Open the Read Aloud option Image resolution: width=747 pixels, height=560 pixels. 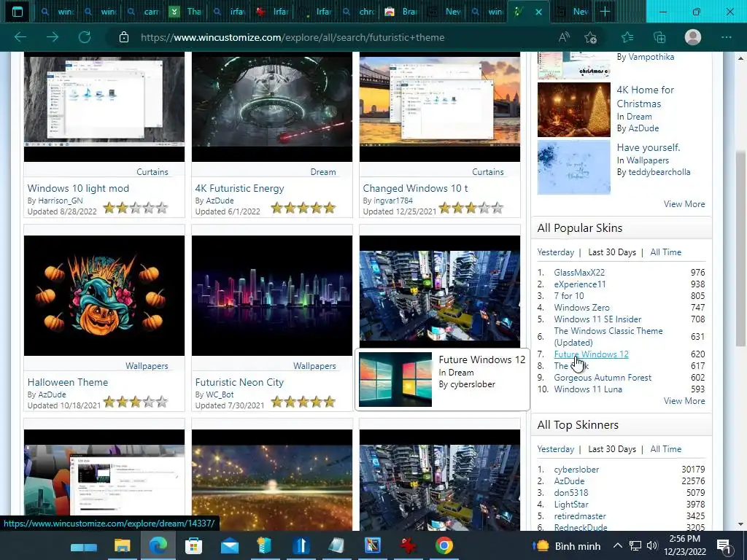(564, 37)
